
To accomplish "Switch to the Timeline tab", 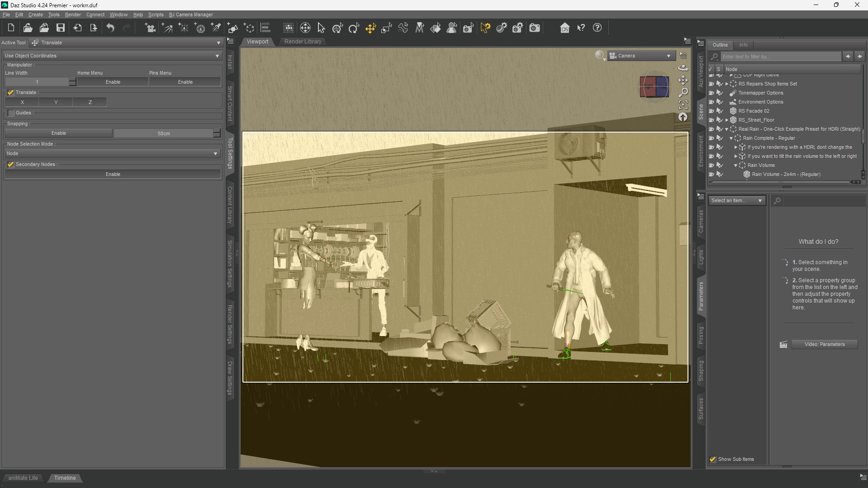I will (65, 478).
